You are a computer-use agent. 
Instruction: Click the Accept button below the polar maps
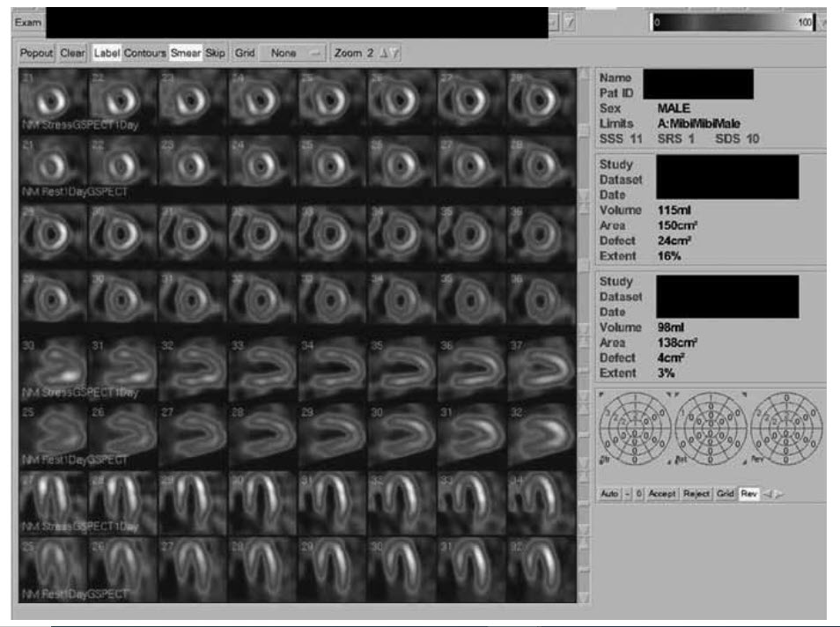click(662, 494)
